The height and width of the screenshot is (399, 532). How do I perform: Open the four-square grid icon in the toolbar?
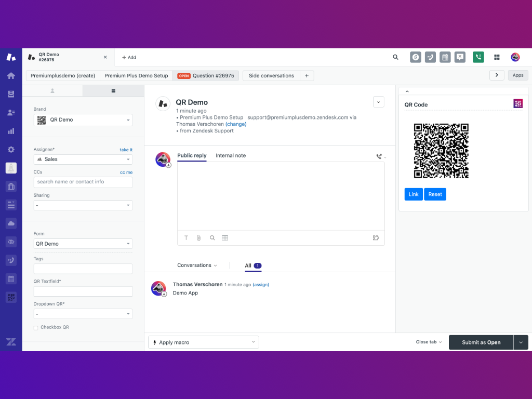pos(497,57)
